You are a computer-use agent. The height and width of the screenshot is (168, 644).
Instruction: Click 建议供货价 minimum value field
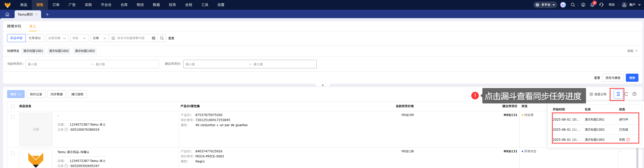tap(216, 64)
